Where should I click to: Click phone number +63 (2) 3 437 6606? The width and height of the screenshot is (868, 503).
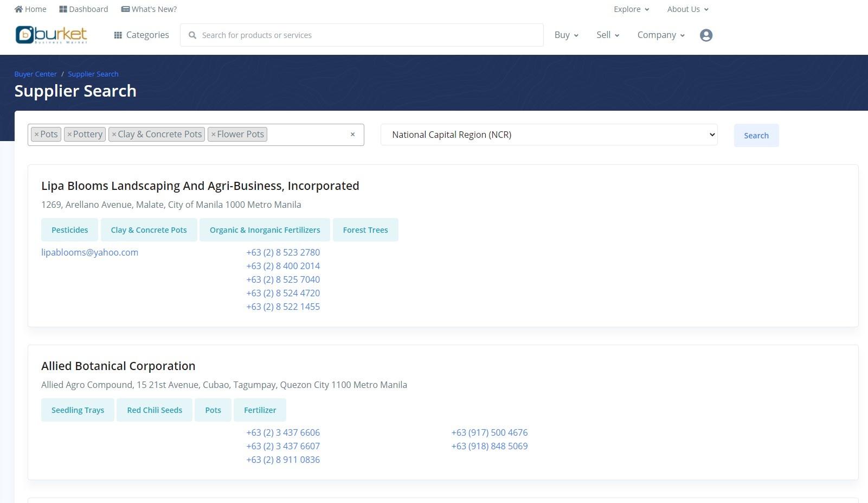pyautogui.click(x=283, y=432)
